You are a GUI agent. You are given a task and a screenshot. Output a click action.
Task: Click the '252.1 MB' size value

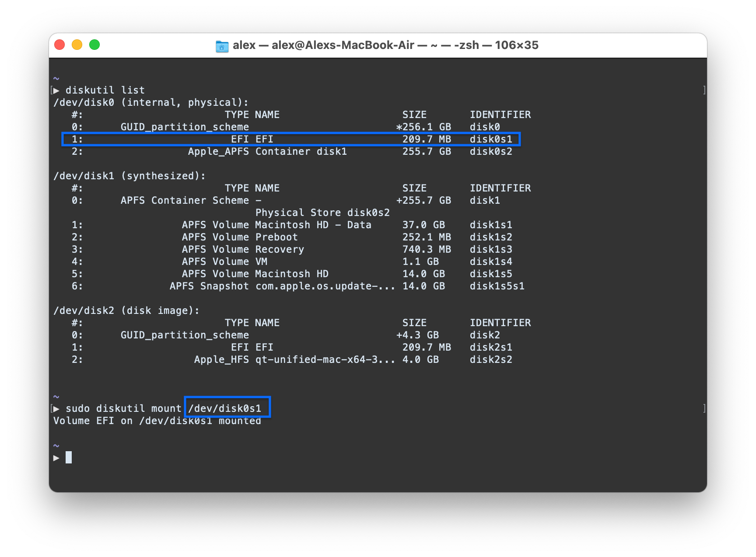tap(427, 237)
